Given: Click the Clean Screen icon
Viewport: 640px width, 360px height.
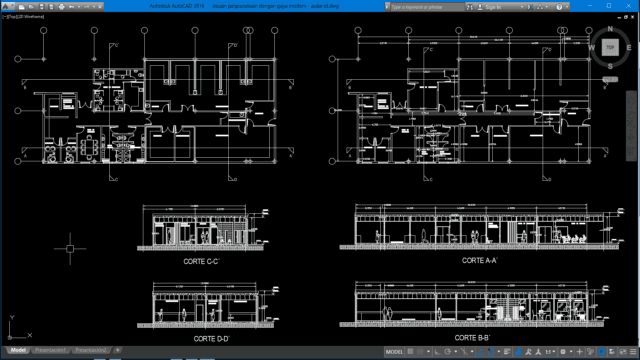Looking at the screenshot, I should point(622,351).
